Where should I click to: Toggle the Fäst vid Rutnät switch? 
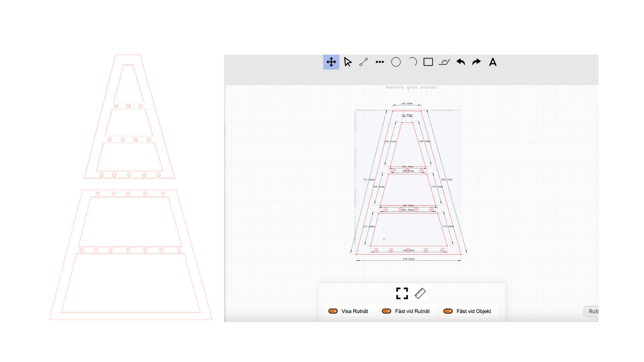pyautogui.click(x=386, y=311)
